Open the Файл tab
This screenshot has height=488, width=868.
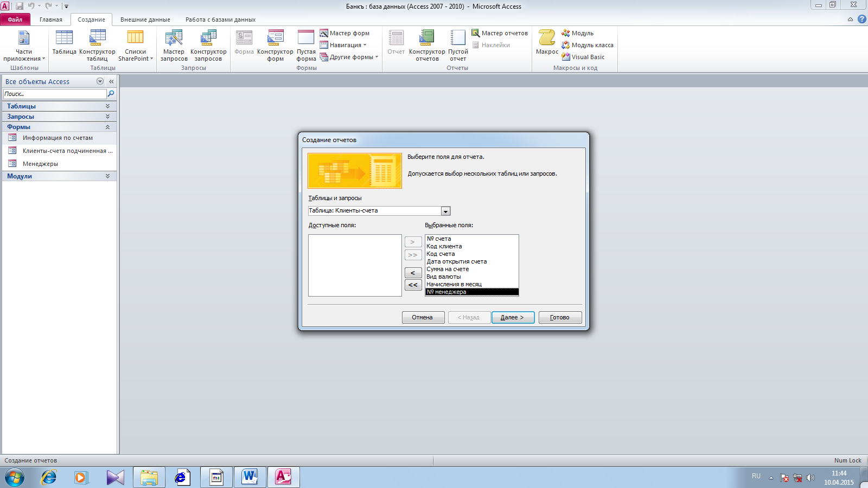[15, 20]
